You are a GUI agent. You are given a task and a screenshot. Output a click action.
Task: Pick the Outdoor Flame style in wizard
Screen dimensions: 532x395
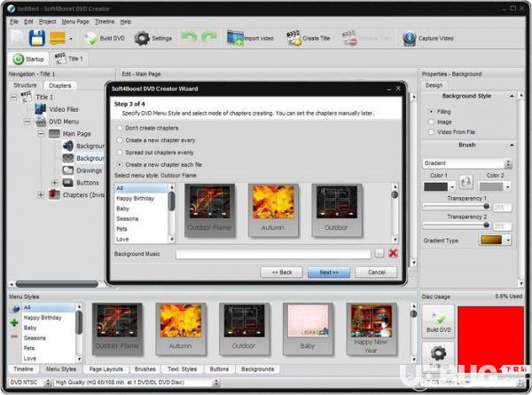(209, 209)
